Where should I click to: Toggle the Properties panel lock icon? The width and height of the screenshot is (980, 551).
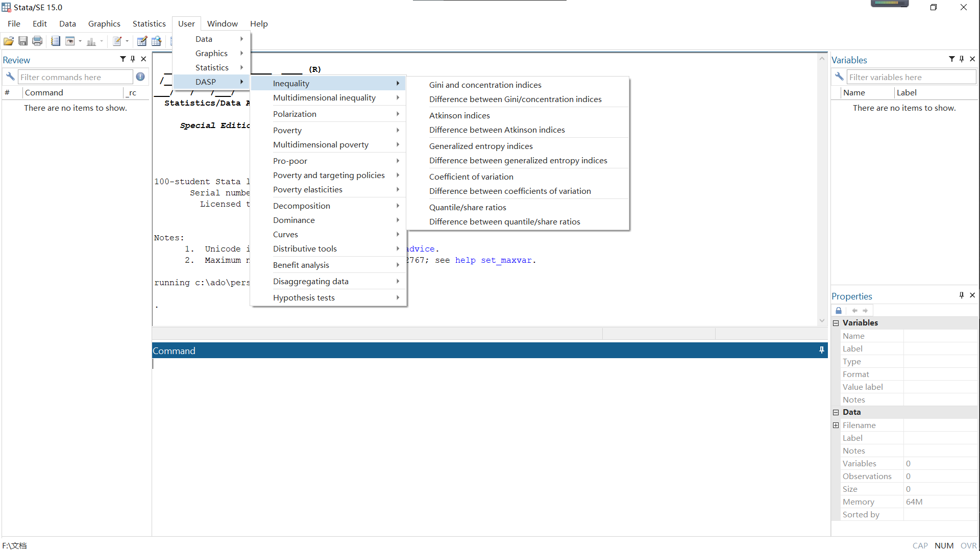pyautogui.click(x=839, y=310)
